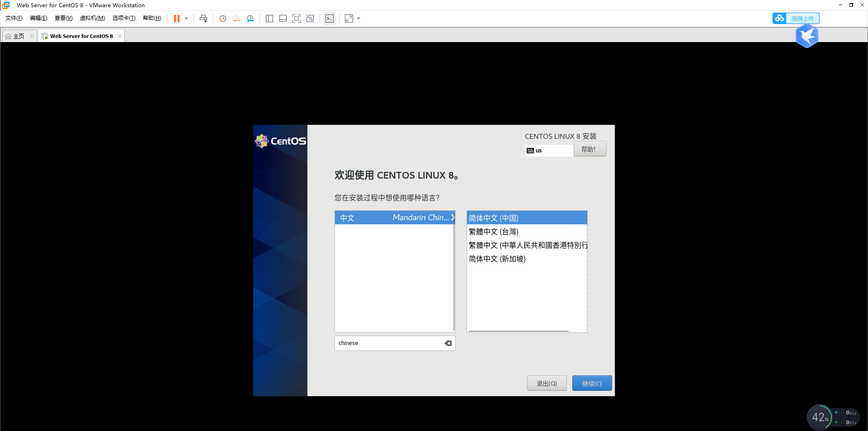Click the locale list horizontal scrollbar
868x431 pixels.
tap(518, 331)
